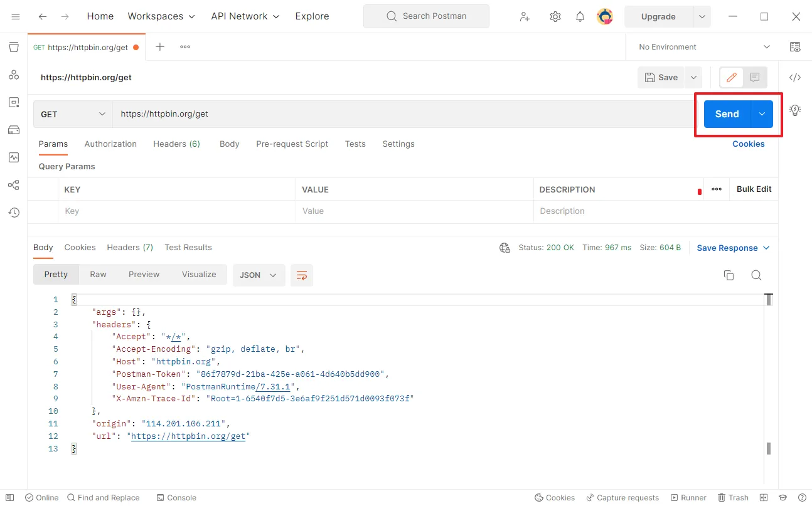Open the hamburger main menu
The image size is (812, 506).
16,16
